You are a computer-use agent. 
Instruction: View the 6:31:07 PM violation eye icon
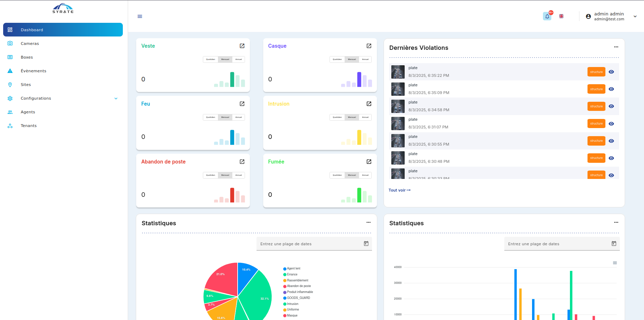click(x=611, y=124)
